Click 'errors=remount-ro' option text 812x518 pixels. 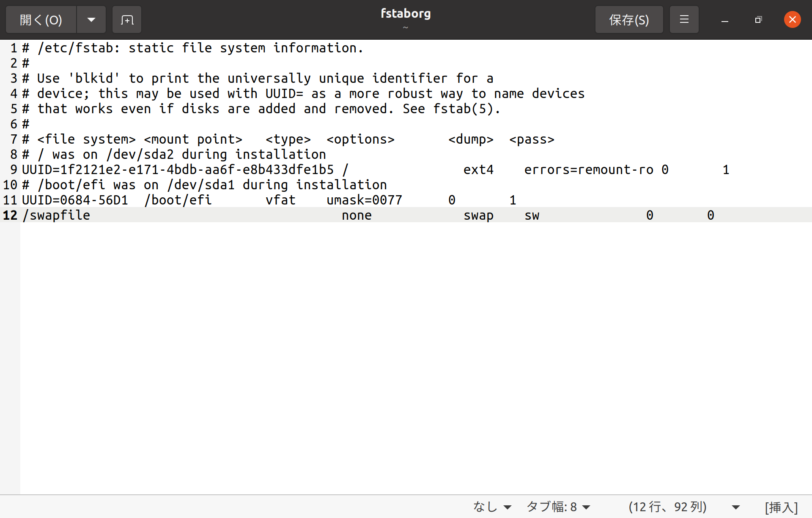tap(589, 169)
